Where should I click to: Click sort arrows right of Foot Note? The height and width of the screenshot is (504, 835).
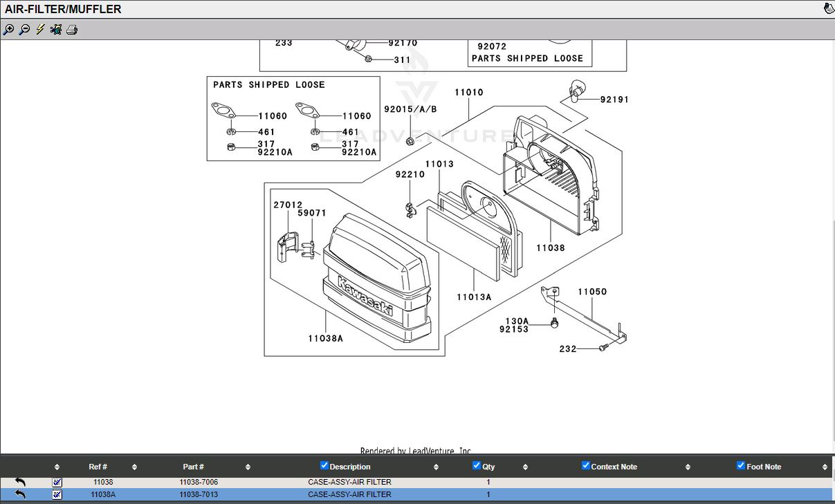pyautogui.click(x=825, y=467)
